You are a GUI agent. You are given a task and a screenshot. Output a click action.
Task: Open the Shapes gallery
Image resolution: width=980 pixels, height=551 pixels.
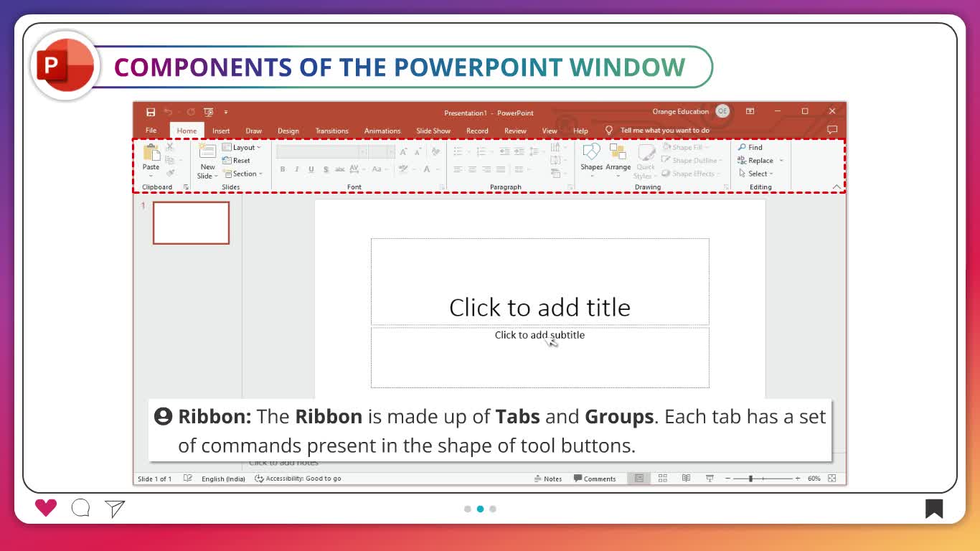(x=591, y=159)
